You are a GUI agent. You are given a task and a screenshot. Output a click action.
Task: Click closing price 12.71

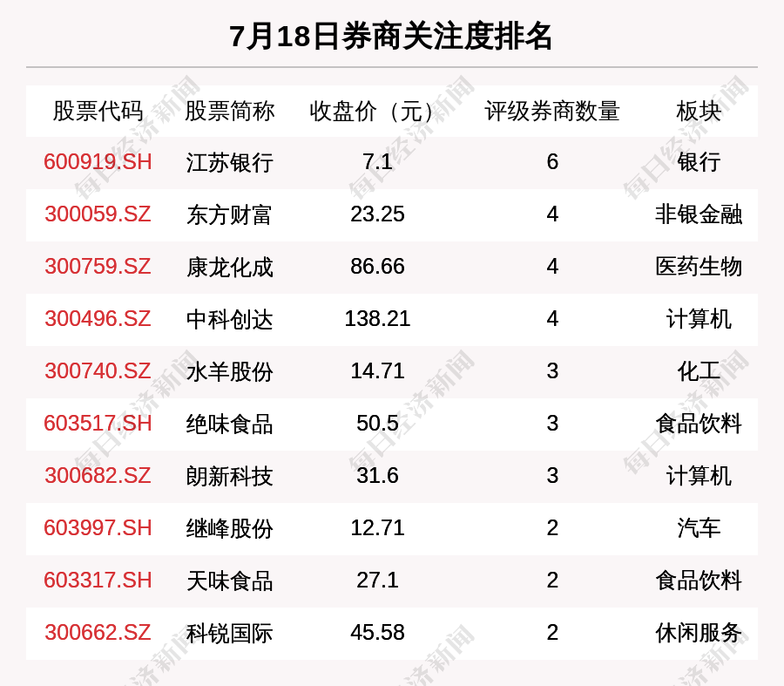(x=377, y=528)
